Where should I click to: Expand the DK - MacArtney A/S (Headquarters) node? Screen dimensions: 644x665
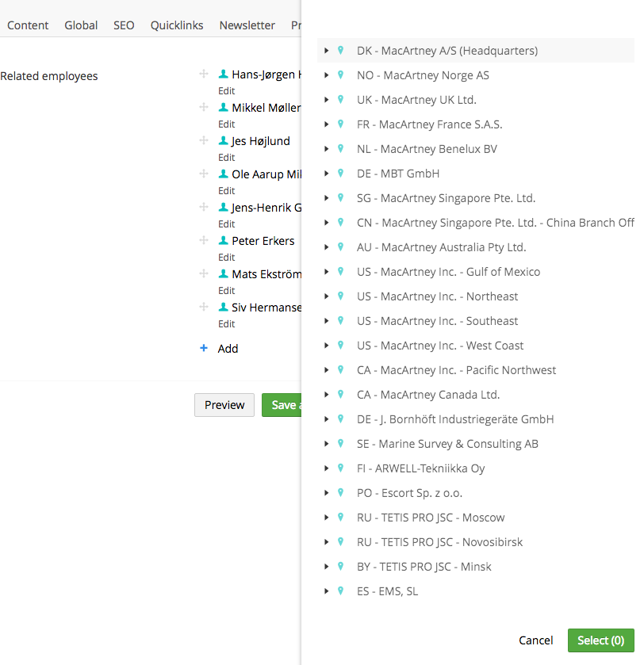pyautogui.click(x=326, y=51)
